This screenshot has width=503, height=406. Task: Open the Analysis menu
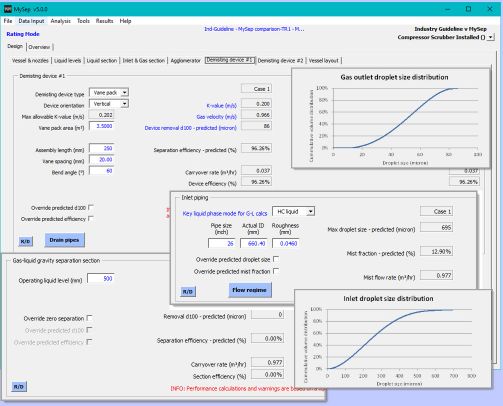(x=61, y=21)
